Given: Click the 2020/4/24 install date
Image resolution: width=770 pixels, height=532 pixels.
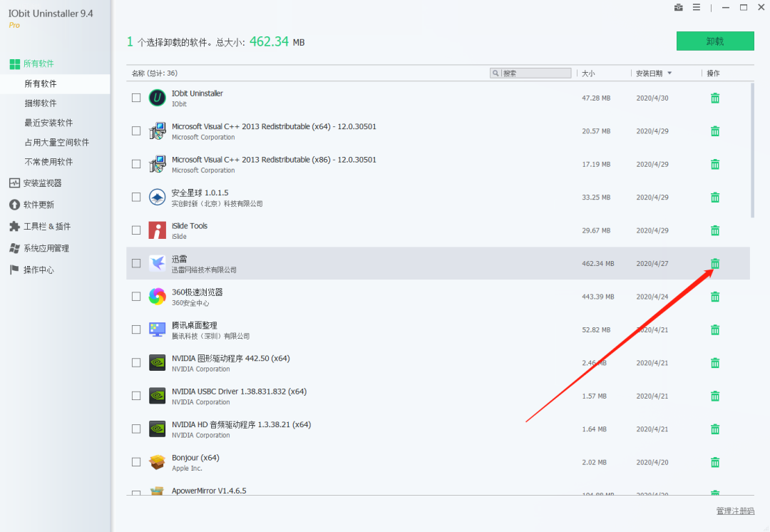Looking at the screenshot, I should tap(652, 297).
